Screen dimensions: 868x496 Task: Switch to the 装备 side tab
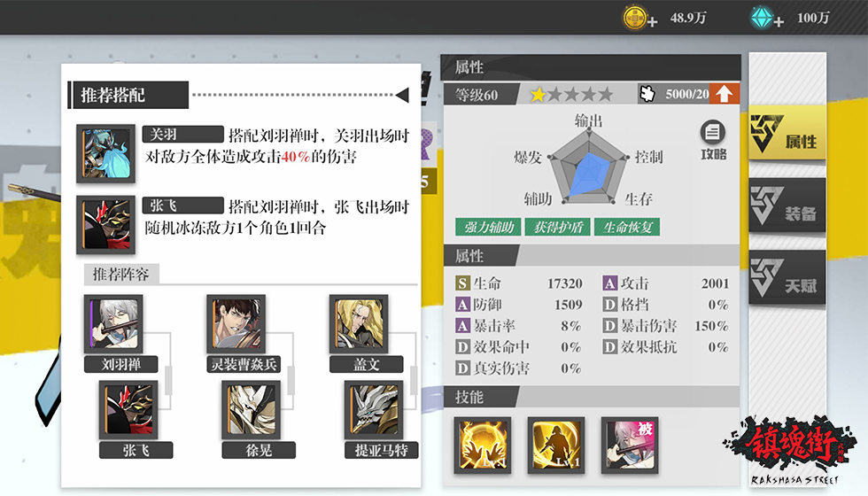pyautogui.click(x=787, y=205)
